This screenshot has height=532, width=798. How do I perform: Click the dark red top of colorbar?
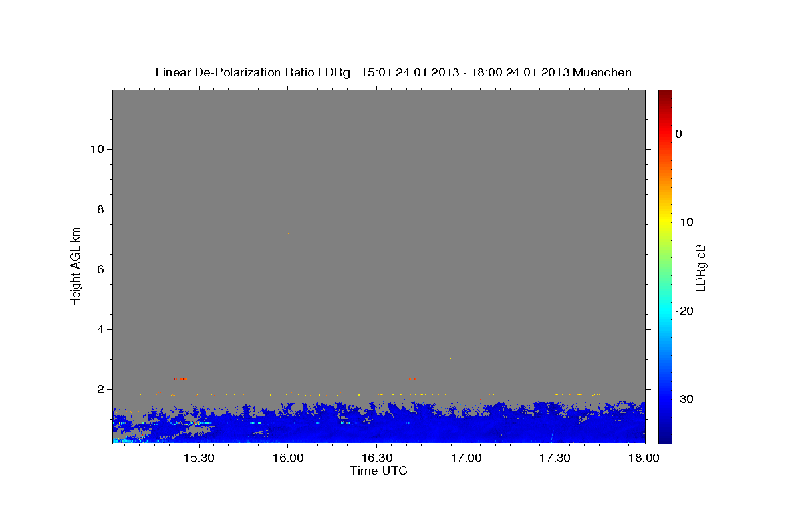pos(665,94)
